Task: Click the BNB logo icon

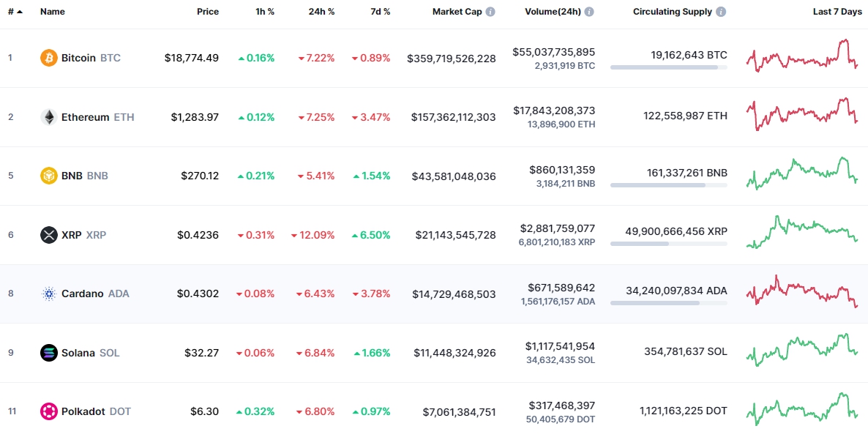Action: click(49, 176)
